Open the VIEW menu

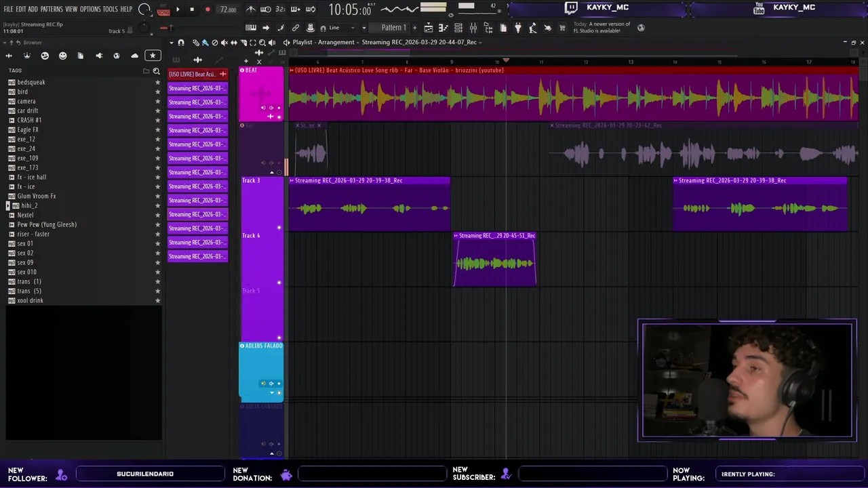pyautogui.click(x=71, y=9)
